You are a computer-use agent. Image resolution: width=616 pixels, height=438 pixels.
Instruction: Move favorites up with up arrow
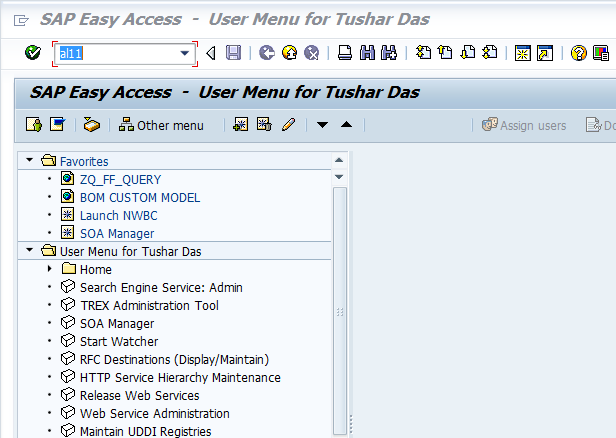coord(346,125)
